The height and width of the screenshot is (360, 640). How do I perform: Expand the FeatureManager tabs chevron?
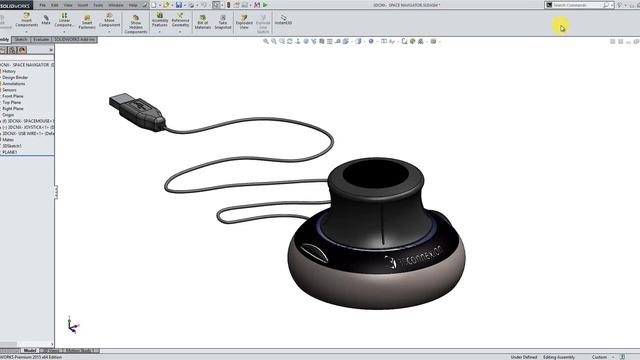(x=51, y=50)
